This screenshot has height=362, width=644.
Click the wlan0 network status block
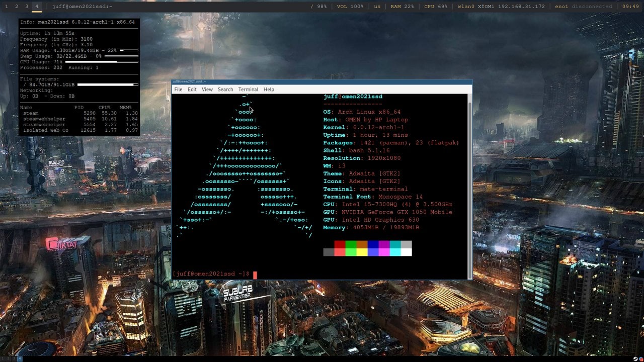[501, 7]
